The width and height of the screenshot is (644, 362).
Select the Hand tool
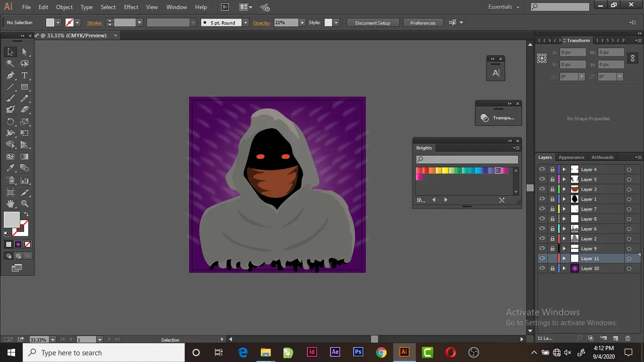(11, 204)
